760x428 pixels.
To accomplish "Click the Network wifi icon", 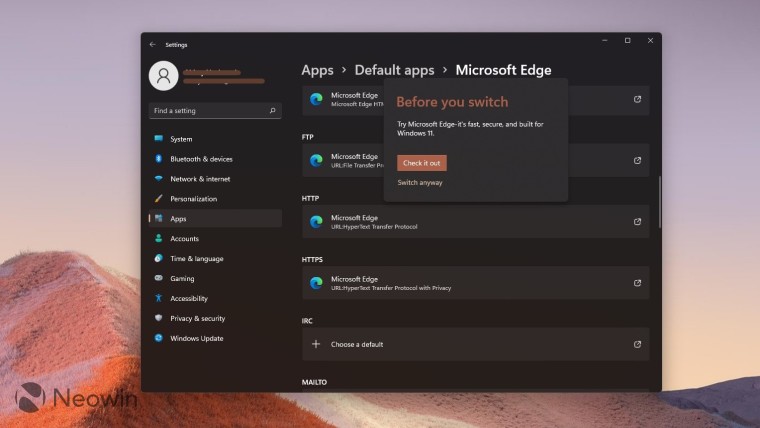I will (x=158, y=178).
